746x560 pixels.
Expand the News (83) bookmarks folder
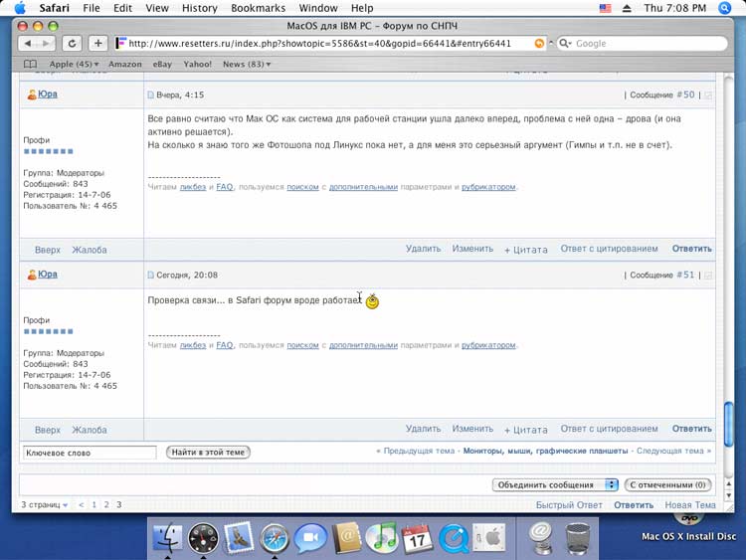tap(247, 64)
